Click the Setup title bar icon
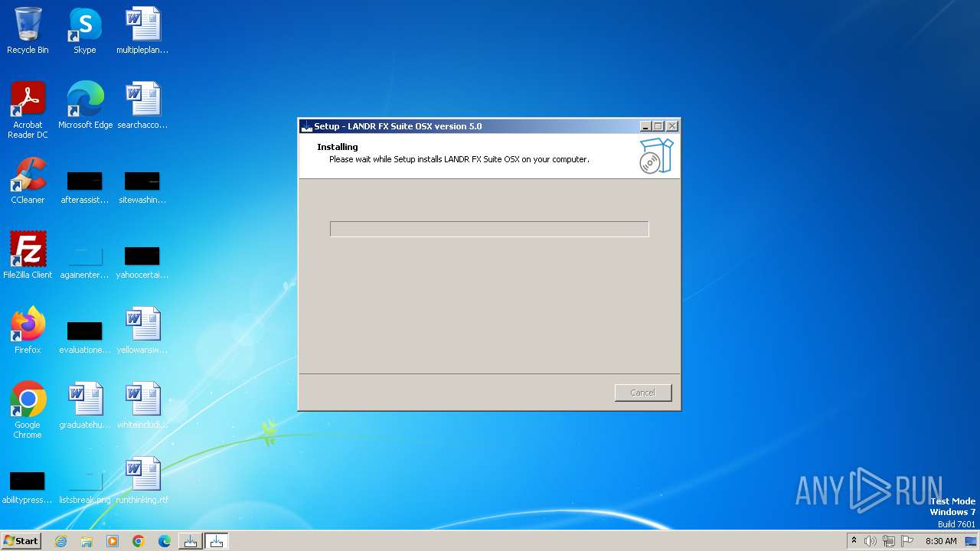The image size is (980, 551). [307, 126]
